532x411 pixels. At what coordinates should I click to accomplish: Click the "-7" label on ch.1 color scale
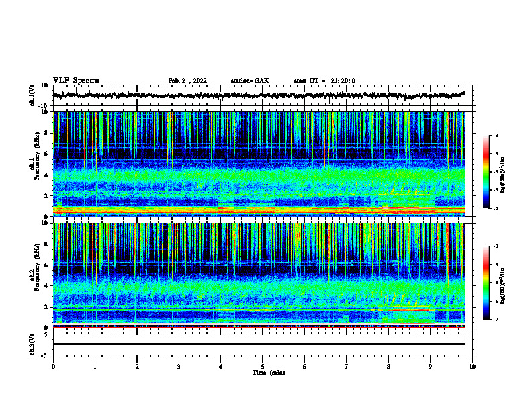click(496, 208)
